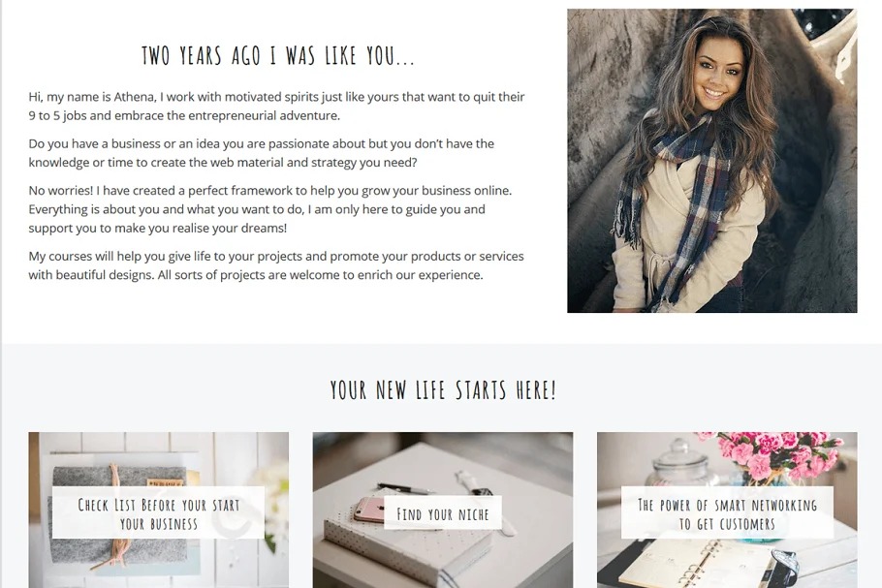Select the gray felt notebook course image
Viewport: 882px width, 588px height.
point(159,510)
